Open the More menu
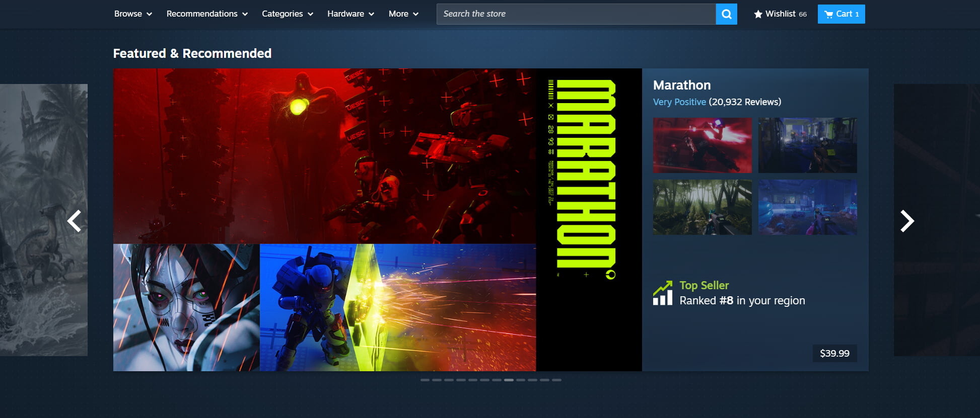 tap(403, 14)
